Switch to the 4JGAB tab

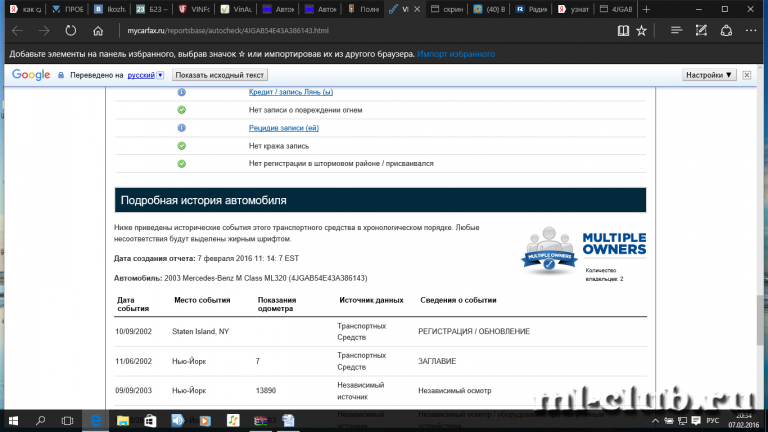(x=616, y=9)
